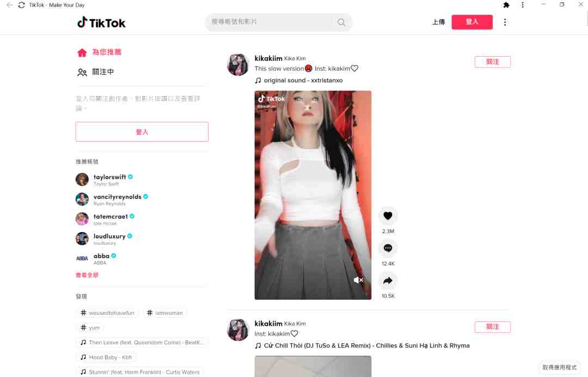Viewport: 588px width, 377px height.
Task: Click the TikTok logo
Action: click(101, 22)
